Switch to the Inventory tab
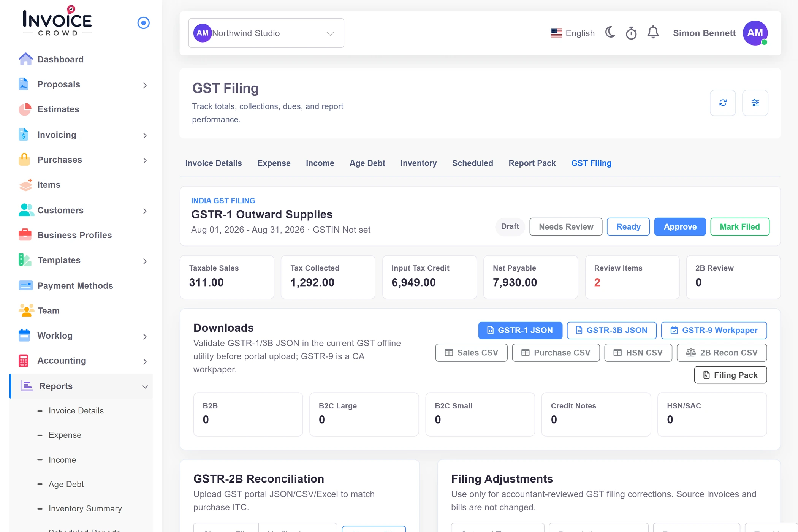Viewport: 798px width, 532px height. [x=418, y=163]
